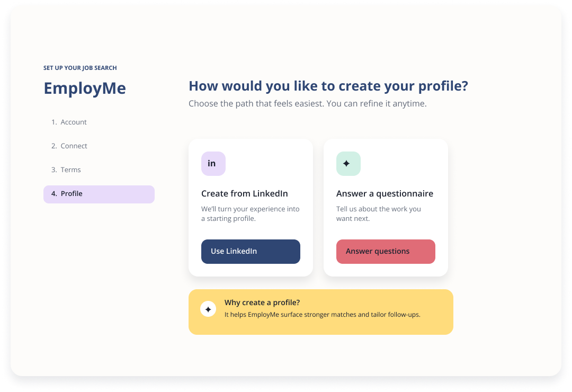Click the LinkedIn 'in' icon
The width and height of the screenshot is (572, 392).
[x=213, y=164]
